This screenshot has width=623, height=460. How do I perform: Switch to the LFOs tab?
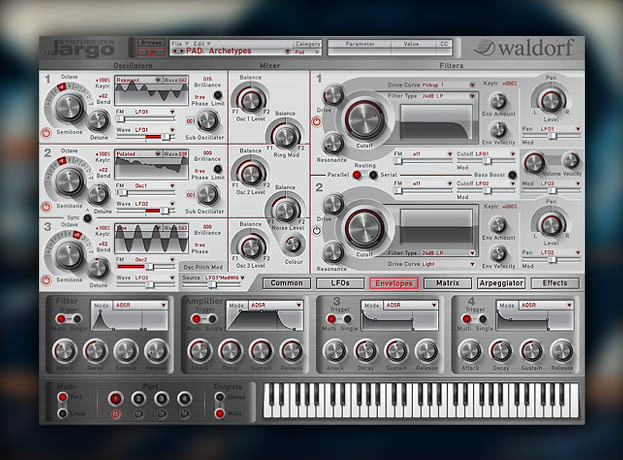[x=340, y=283]
